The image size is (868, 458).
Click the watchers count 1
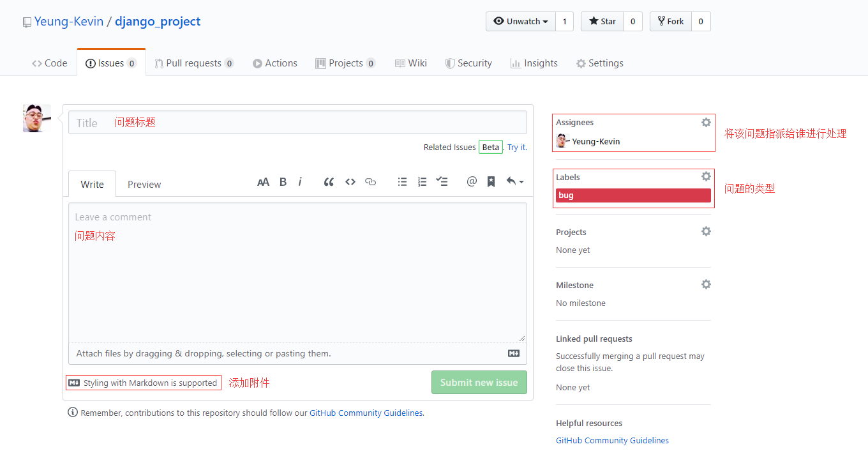click(x=564, y=21)
